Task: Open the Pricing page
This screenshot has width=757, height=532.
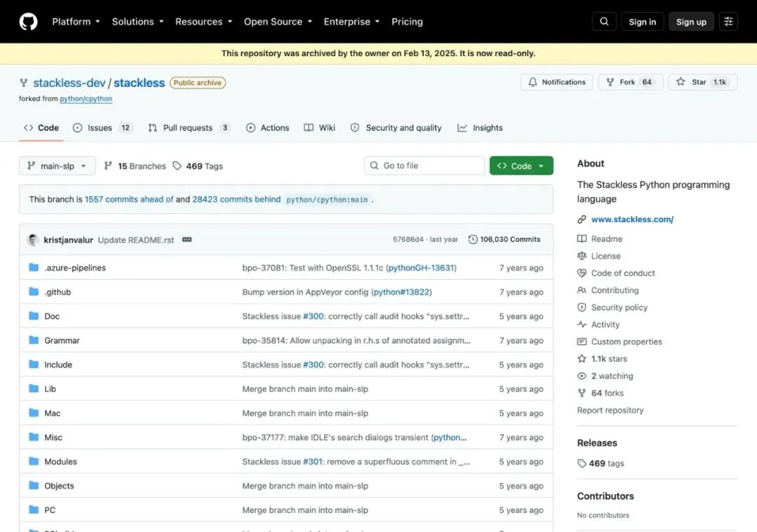Action: [x=407, y=22]
